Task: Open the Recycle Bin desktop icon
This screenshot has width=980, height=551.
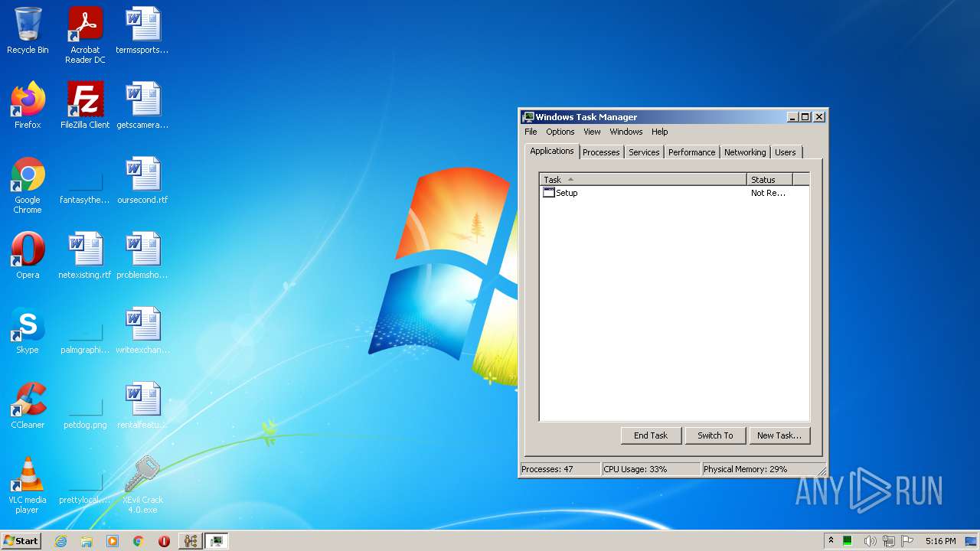Action: pyautogui.click(x=28, y=31)
